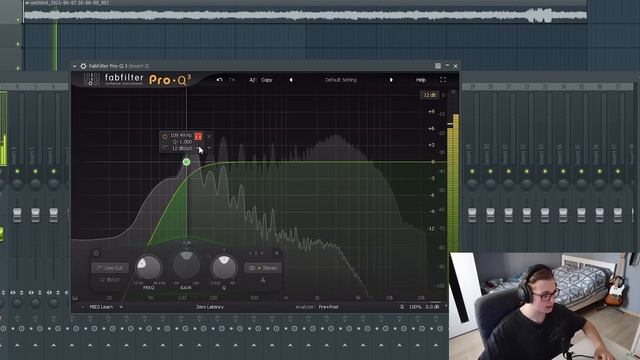This screenshot has width=640, height=360.
Task: Click the detach window icon in plugin title bar
Action: click(438, 66)
